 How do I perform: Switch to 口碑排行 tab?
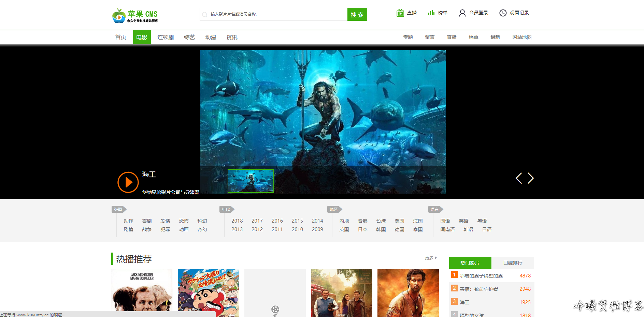(x=513, y=263)
